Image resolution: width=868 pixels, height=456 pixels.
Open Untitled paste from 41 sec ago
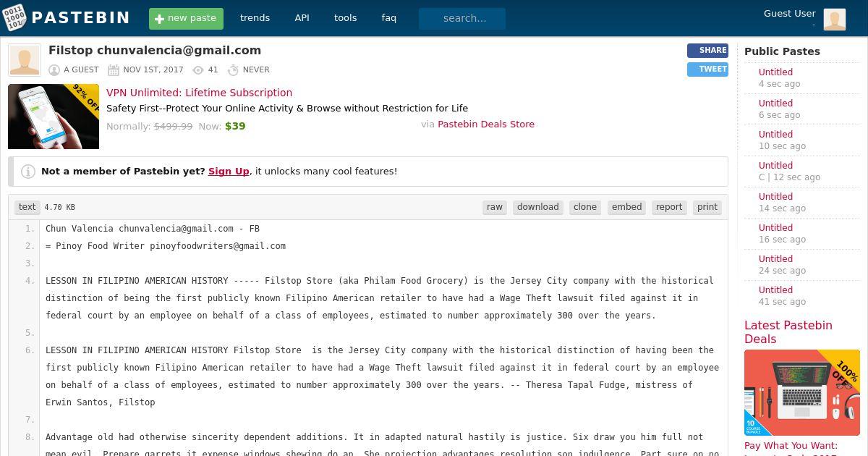[775, 290]
